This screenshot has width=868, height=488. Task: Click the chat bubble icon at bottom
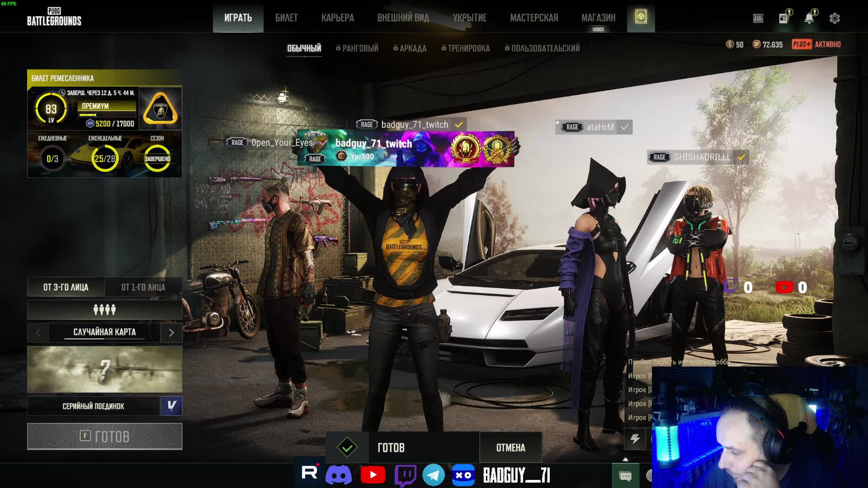[625, 476]
